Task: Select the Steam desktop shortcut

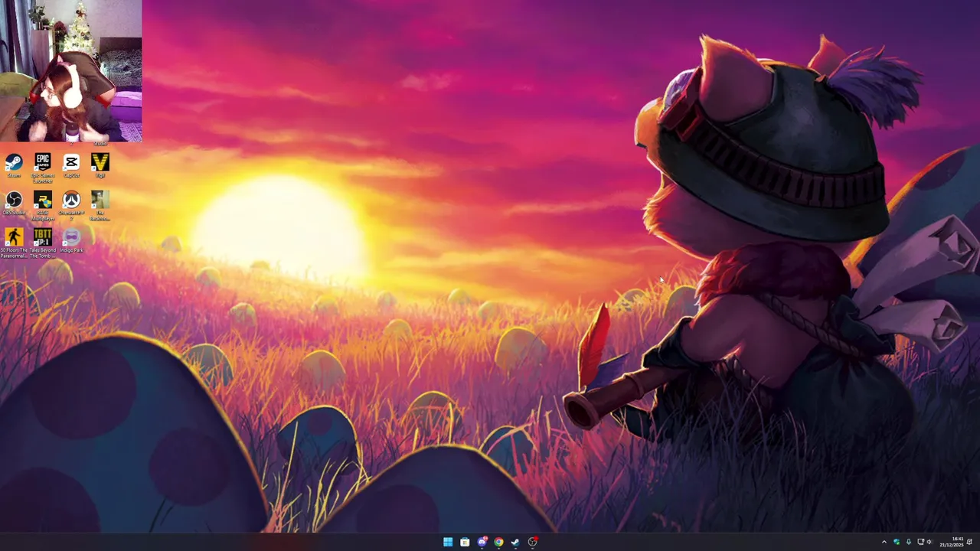Action: [14, 165]
